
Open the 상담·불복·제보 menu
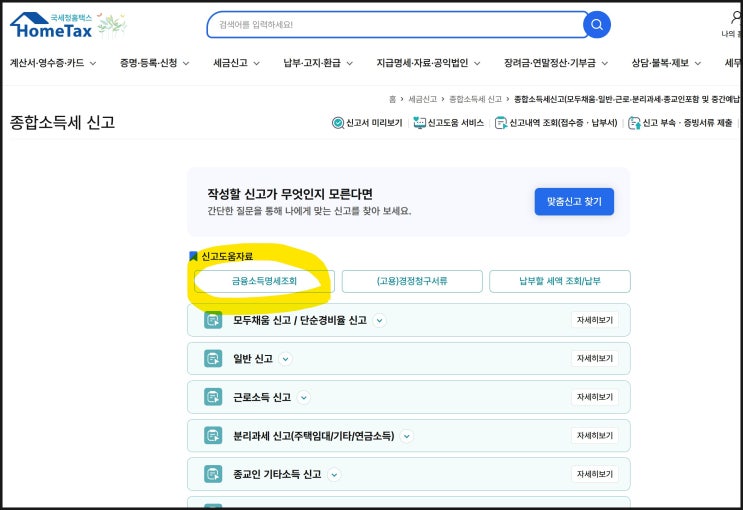tap(666, 63)
